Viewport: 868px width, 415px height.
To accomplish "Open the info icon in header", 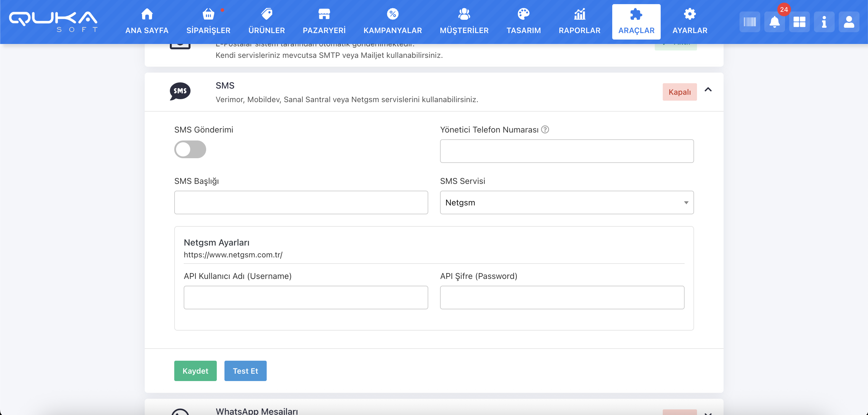I will (824, 22).
